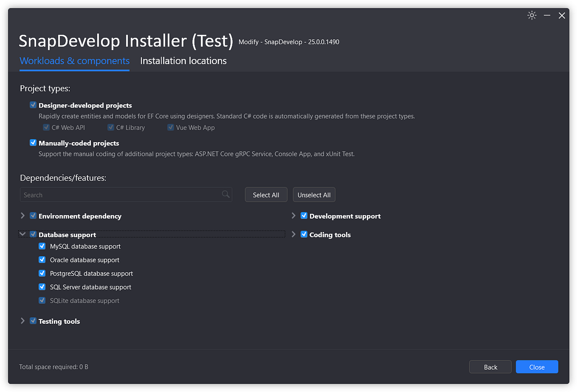Click the search magnifier icon

click(x=226, y=195)
